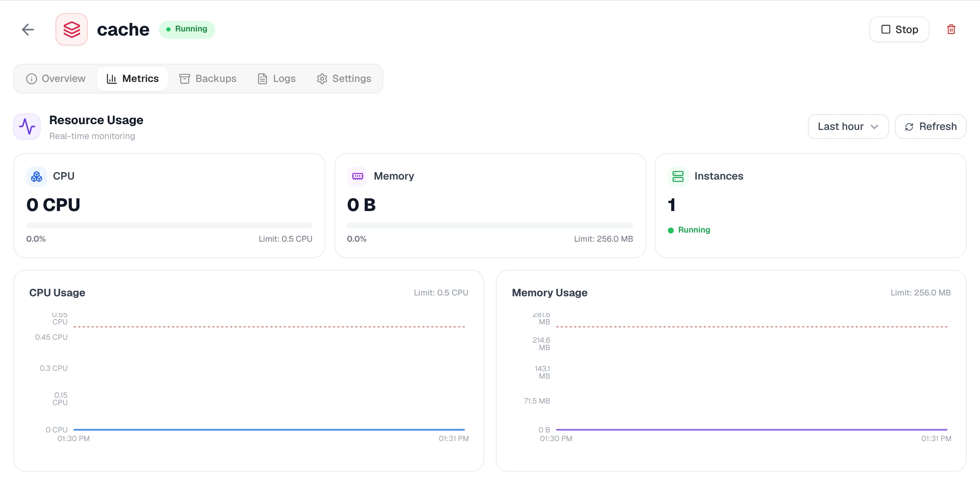Open the Logs tab
This screenshot has width=980, height=504.
click(x=276, y=79)
